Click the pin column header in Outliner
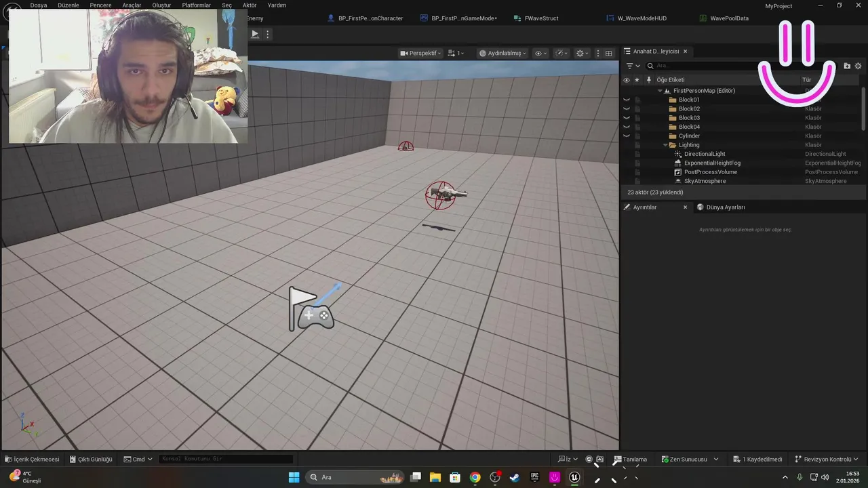 pyautogui.click(x=648, y=80)
